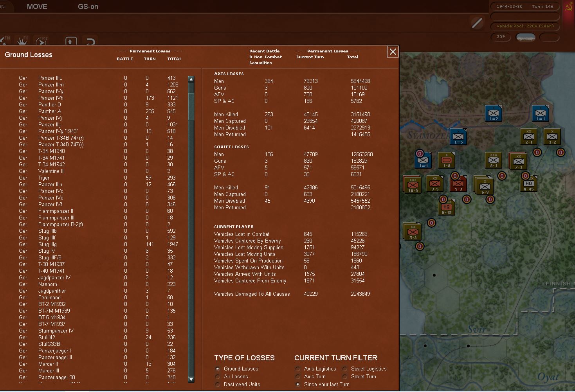The width and height of the screenshot is (575, 392).
Task: Click the F11 explosion toolbar icon
Action: (x=22, y=40)
